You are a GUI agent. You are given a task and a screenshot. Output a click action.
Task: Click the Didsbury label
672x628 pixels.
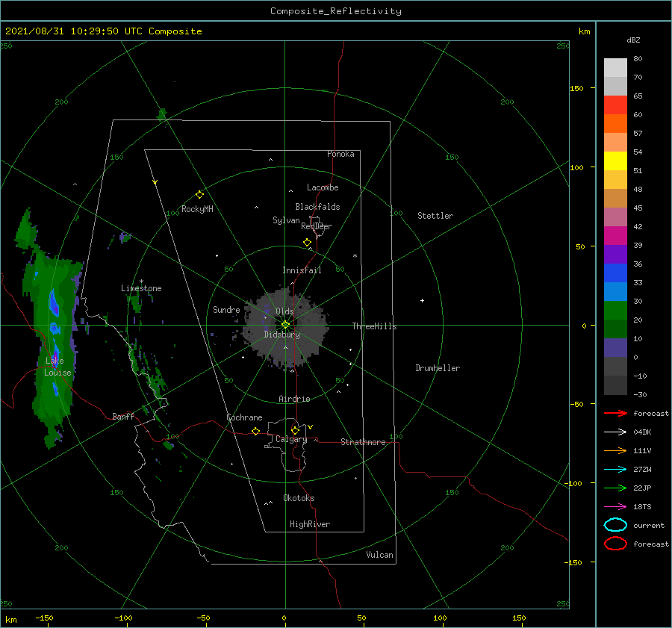(x=282, y=335)
